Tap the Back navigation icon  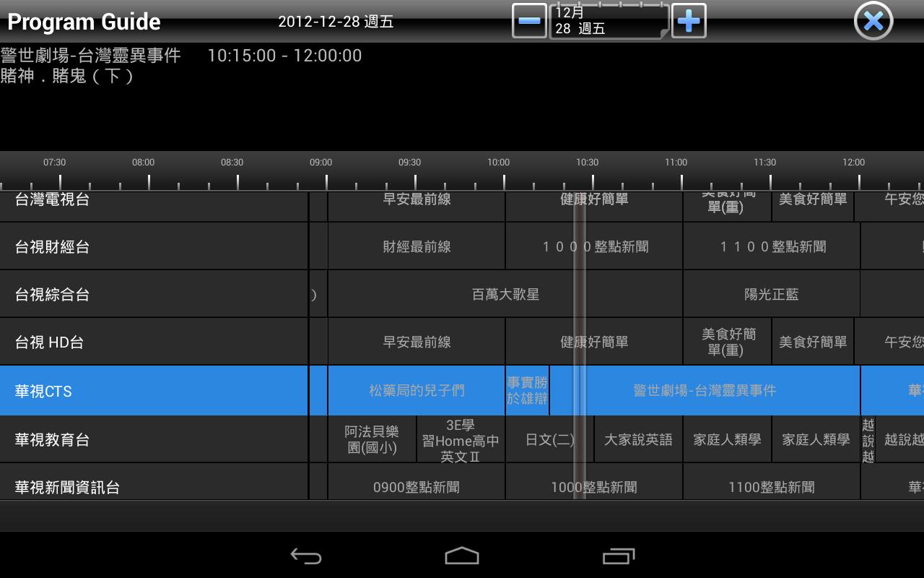[x=306, y=555]
